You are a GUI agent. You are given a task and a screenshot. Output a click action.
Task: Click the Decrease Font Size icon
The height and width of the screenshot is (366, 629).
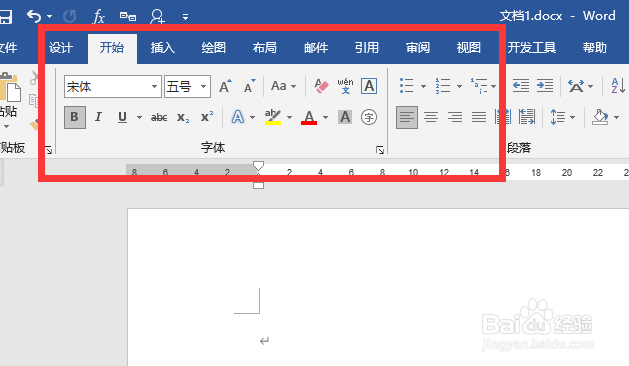(250, 86)
